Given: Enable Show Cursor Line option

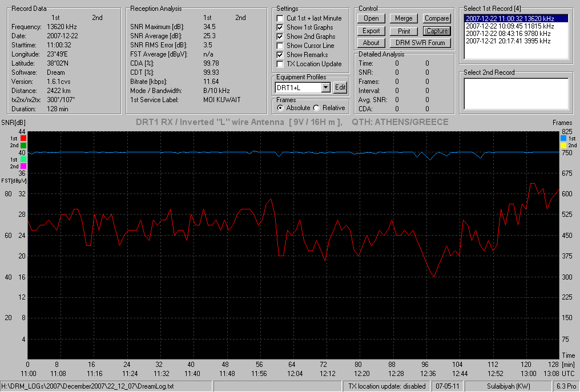Looking at the screenshot, I should [x=280, y=46].
